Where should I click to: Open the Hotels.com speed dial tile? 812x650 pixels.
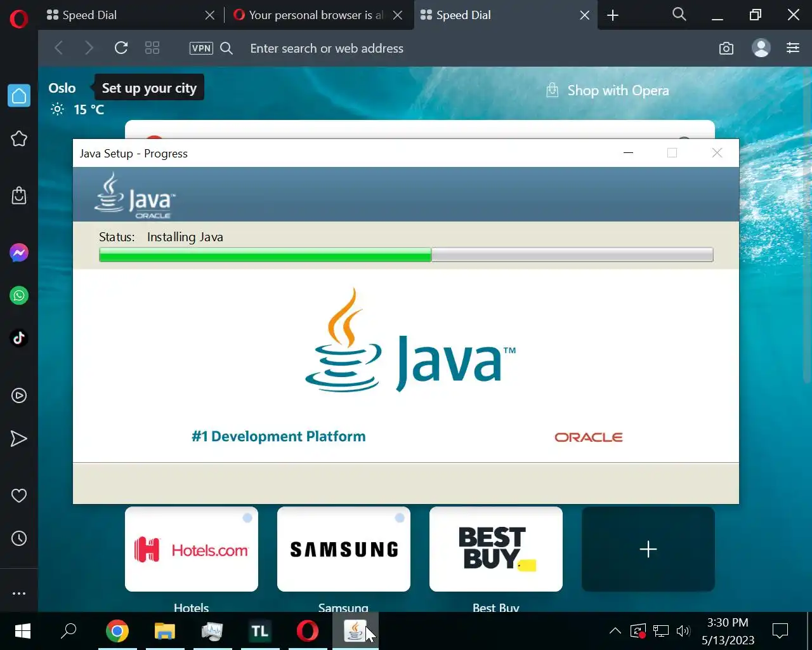point(192,549)
